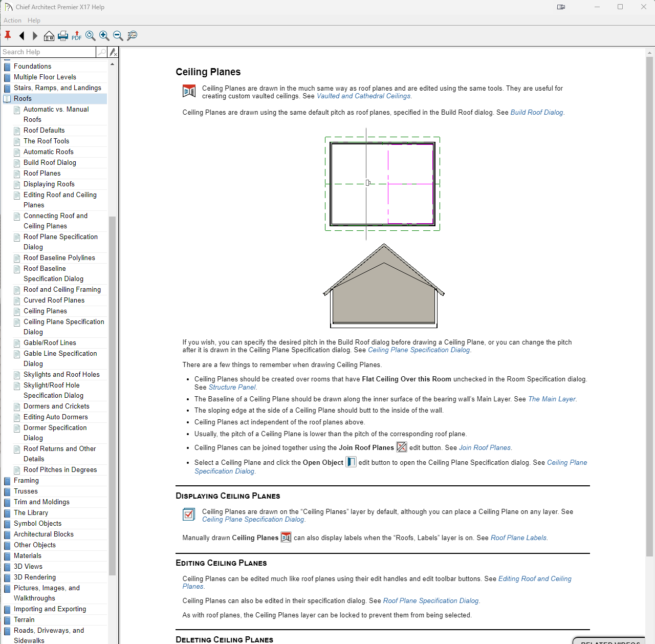Open the Action menu
Viewport: 655px width, 644px height.
(x=12, y=20)
